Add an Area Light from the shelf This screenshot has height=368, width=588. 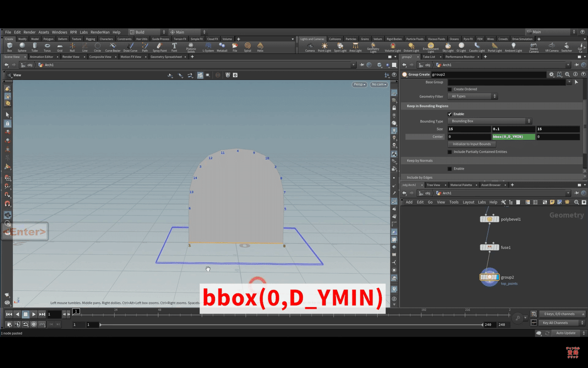(355, 48)
